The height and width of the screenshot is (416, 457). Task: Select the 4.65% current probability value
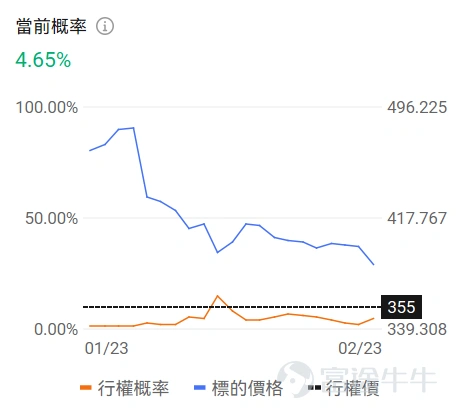43,60
